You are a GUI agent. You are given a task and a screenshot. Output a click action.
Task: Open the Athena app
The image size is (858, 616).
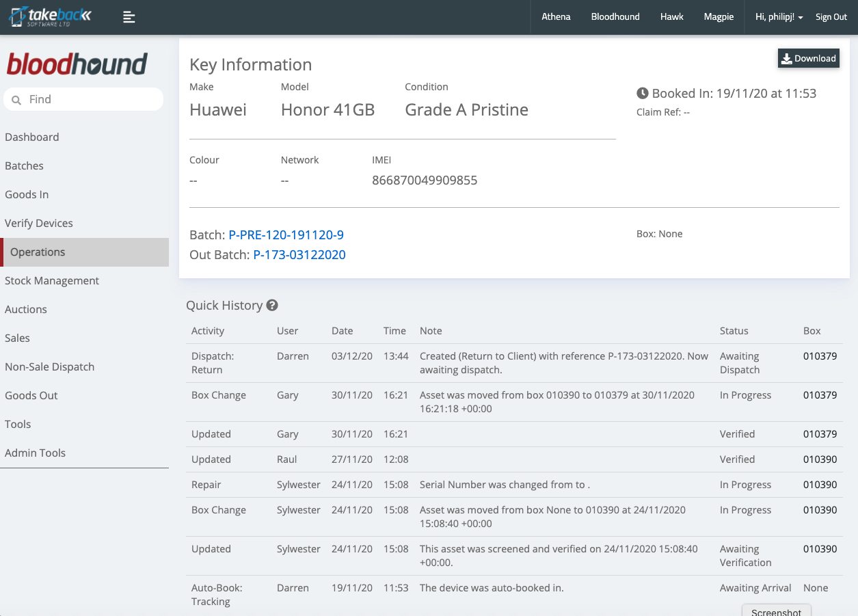556,17
